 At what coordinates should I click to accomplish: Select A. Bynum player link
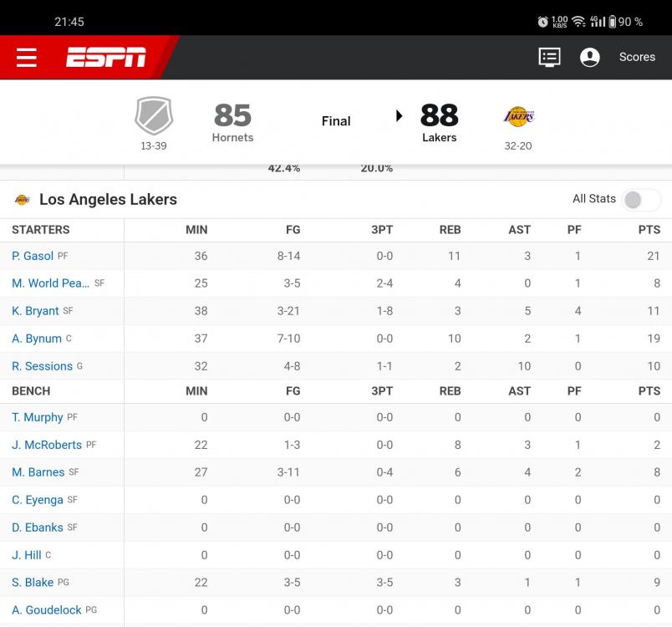[37, 339]
